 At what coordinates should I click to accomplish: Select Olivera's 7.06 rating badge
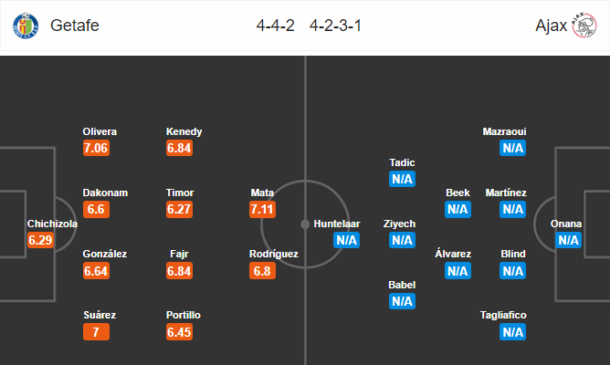pyautogui.click(x=96, y=148)
